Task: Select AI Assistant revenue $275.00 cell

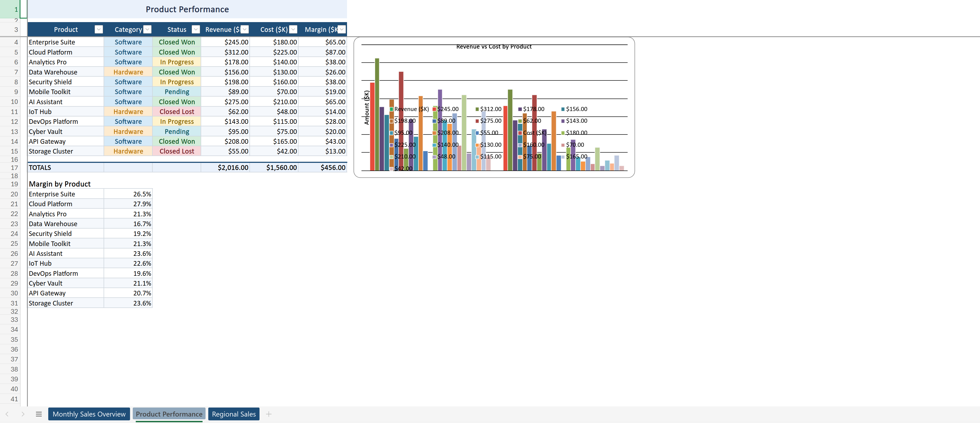Action: 225,102
